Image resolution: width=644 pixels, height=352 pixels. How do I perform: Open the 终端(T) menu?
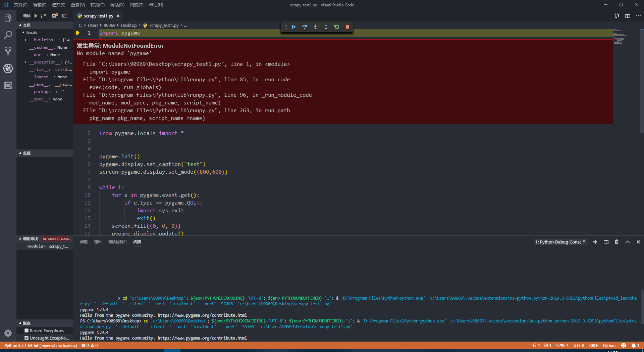137,5
